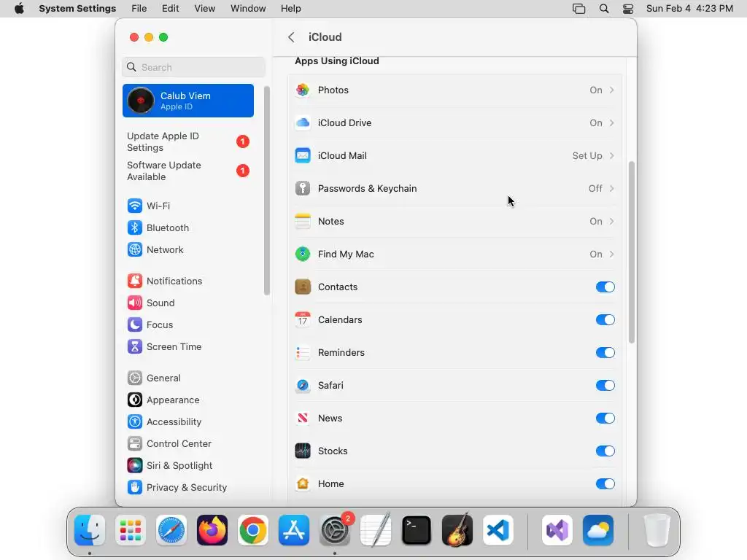Open the Window menu
This screenshot has height=560, width=747.
[248, 9]
